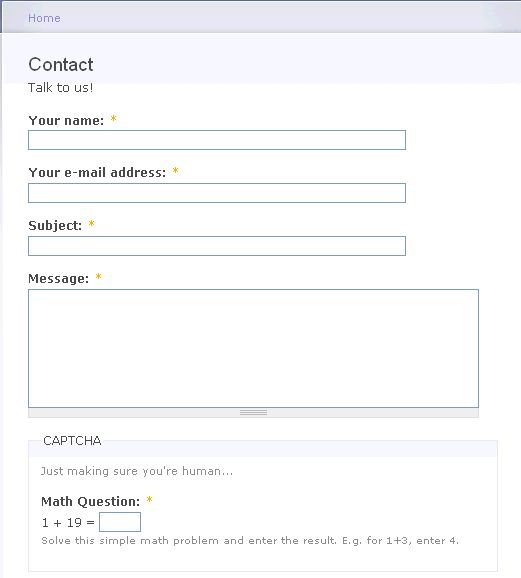Click the "Message:" field label

pos(59,279)
